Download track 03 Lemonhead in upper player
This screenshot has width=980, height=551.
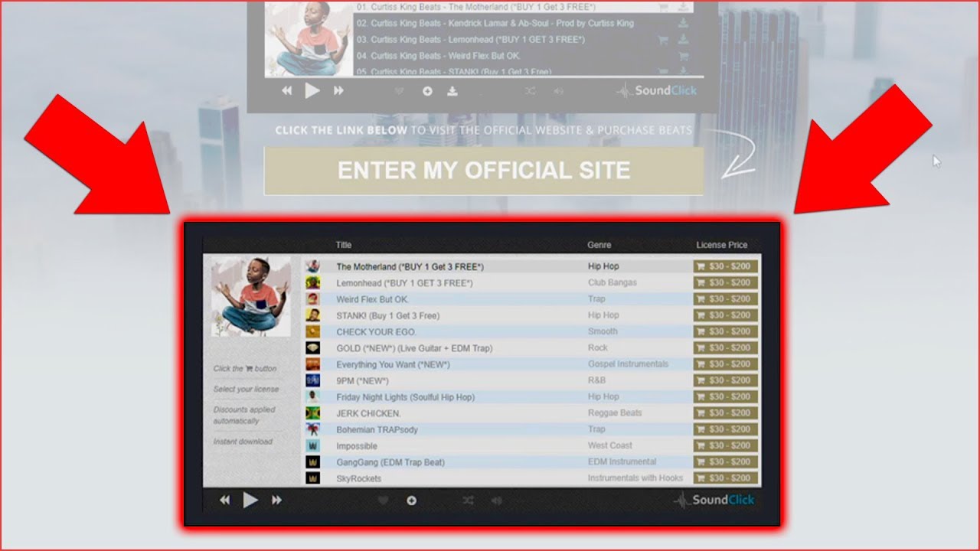[683, 40]
